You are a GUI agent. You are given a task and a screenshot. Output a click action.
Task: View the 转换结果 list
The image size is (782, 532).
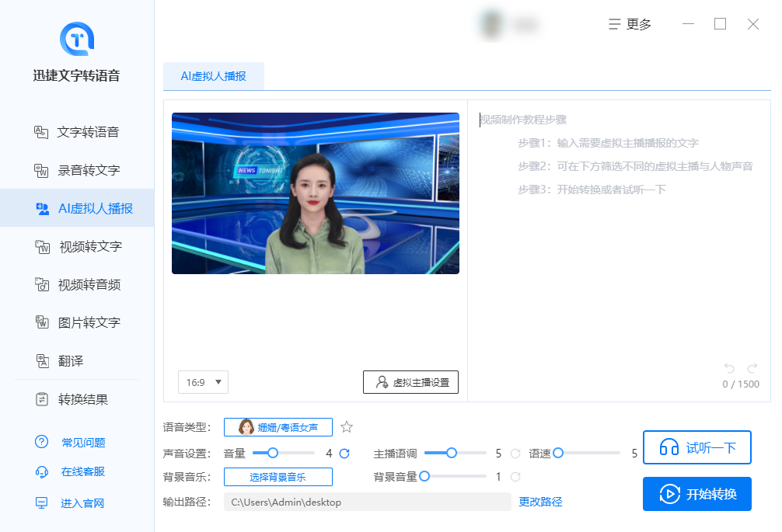point(77,399)
